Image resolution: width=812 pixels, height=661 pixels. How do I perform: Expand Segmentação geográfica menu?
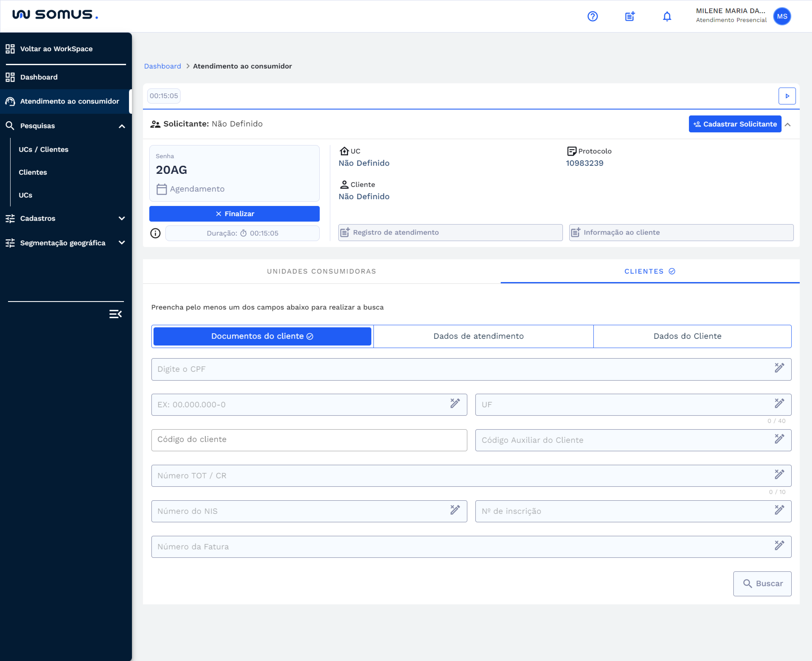tap(122, 243)
